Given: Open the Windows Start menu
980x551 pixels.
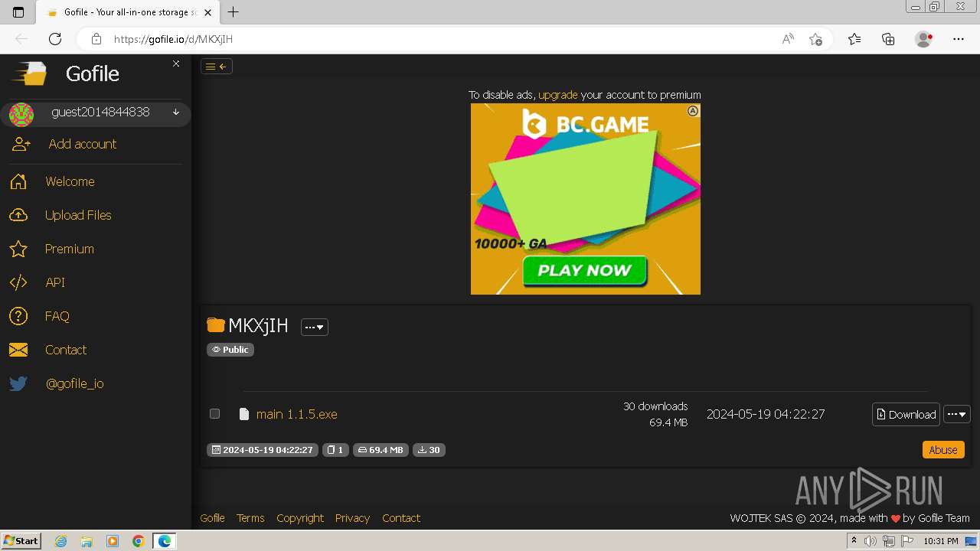Looking at the screenshot, I should coord(21,541).
